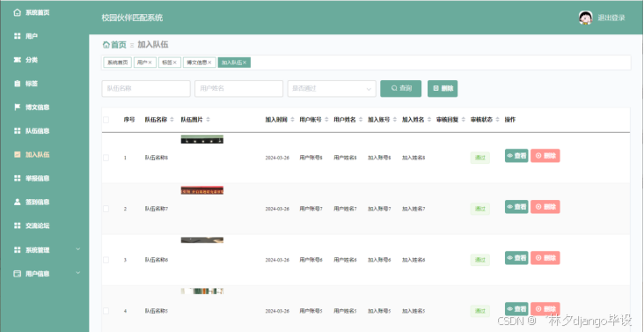Click the 用户 grid icon in sidebar
Viewport: 644px width, 332px height.
[17, 36]
